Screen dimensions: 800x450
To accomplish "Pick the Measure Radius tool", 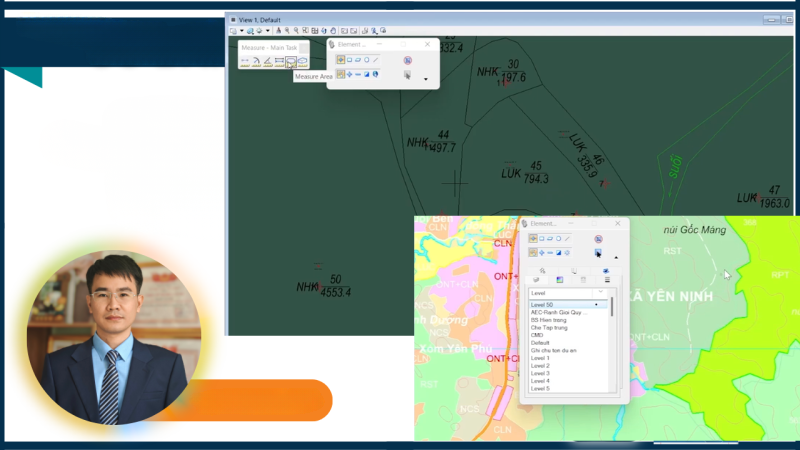I will pos(257,62).
